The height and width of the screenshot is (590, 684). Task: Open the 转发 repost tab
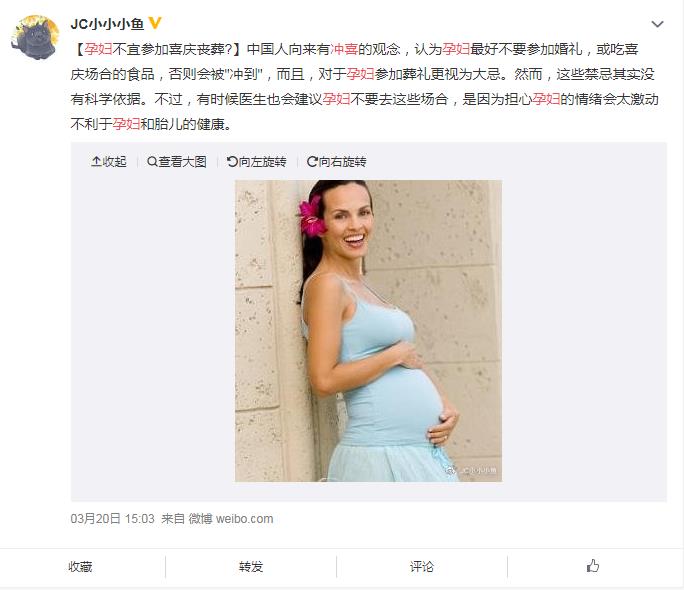251,566
